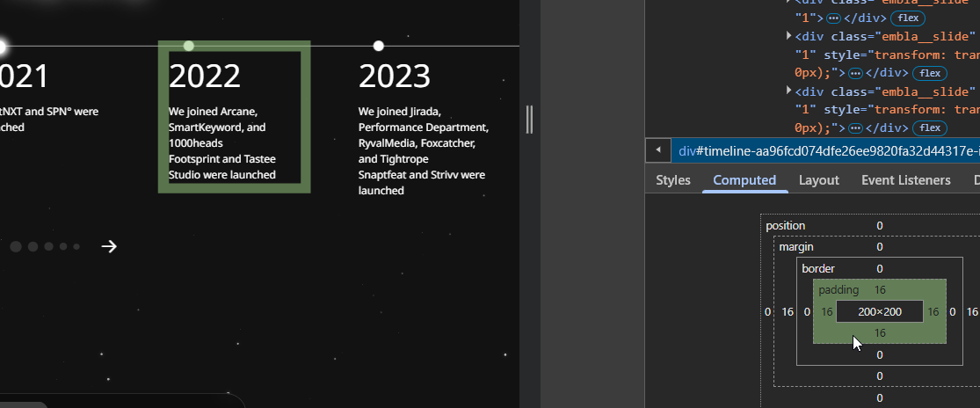Switch to the Computed tab
Screen dimensions: 980x408
click(x=744, y=180)
